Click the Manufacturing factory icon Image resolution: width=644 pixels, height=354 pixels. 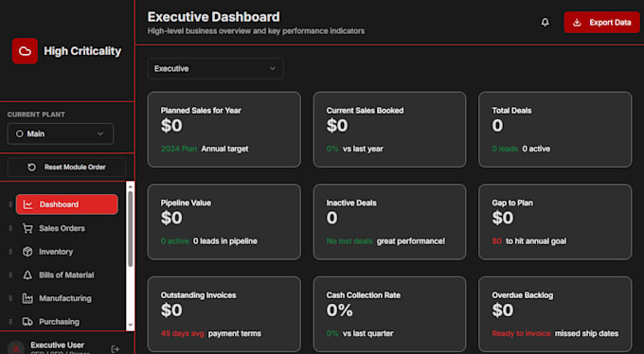coord(27,298)
